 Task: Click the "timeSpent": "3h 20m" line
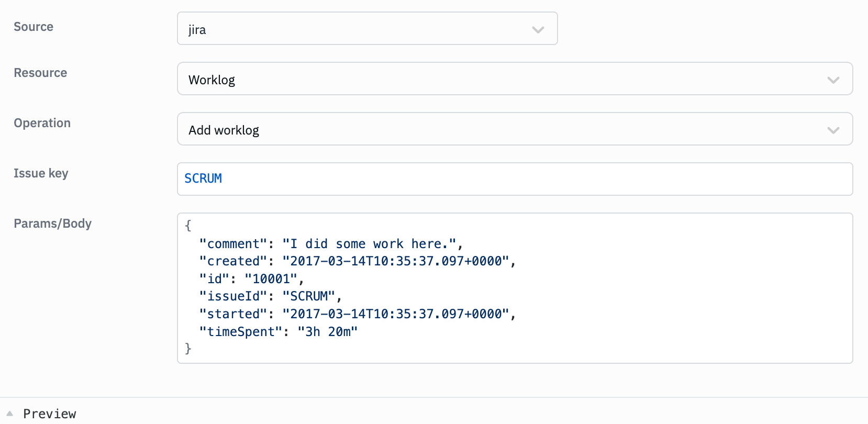(279, 332)
